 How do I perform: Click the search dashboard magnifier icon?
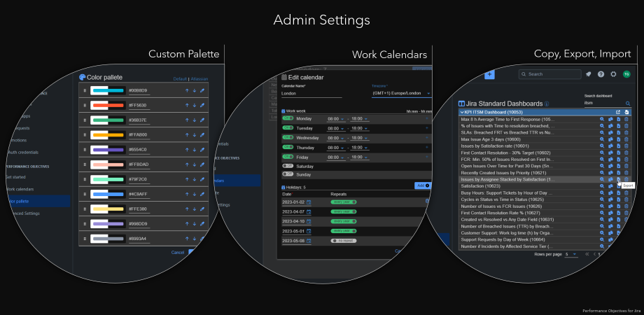[x=628, y=104]
